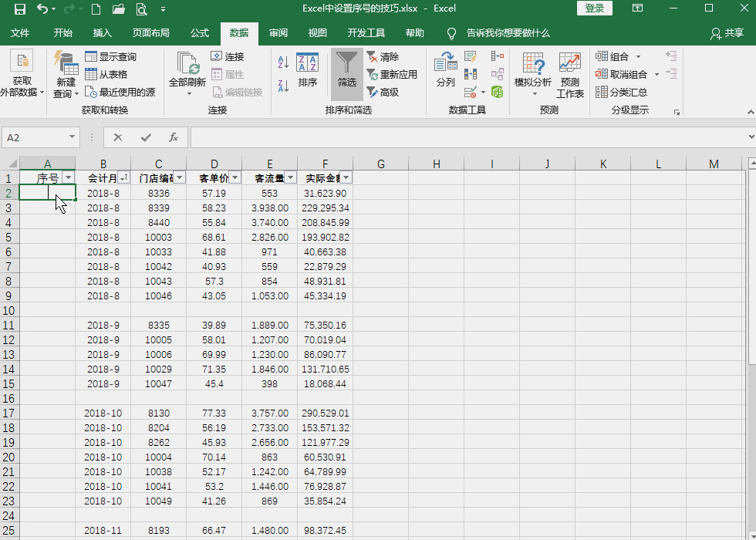Switch to the 公式 (Formulas) ribbon tab
756x540 pixels.
click(x=199, y=33)
